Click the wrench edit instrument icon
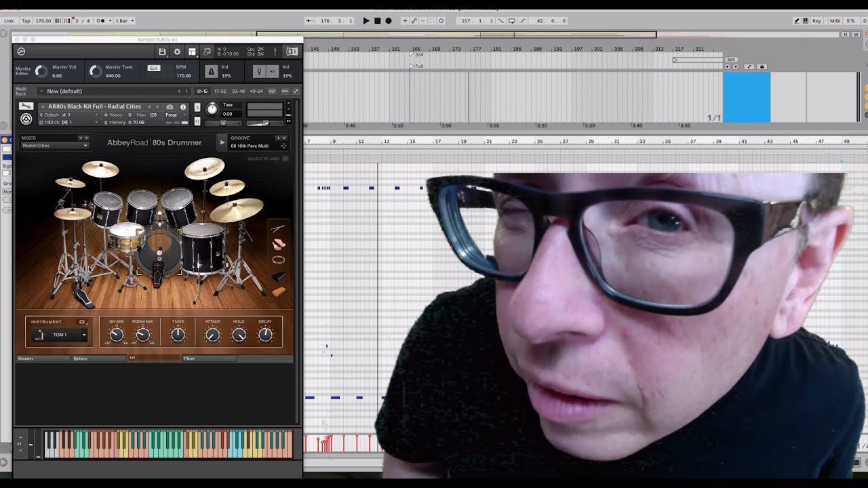The image size is (868, 488). coord(26,106)
